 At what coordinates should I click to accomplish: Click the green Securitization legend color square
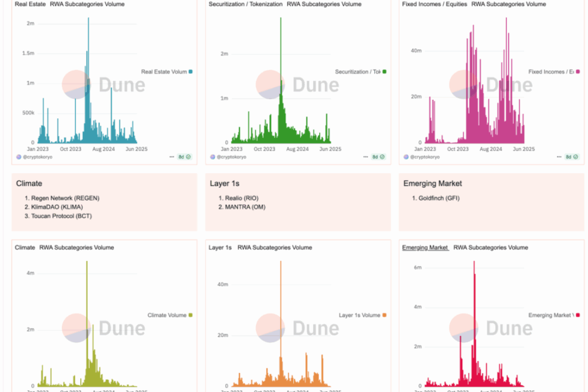pyautogui.click(x=384, y=71)
